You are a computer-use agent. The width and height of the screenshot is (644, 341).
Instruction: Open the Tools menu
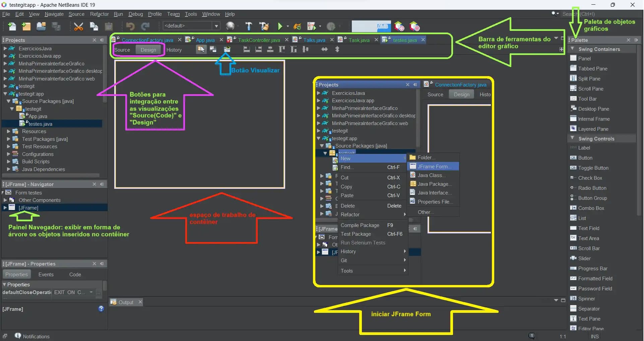pos(191,14)
